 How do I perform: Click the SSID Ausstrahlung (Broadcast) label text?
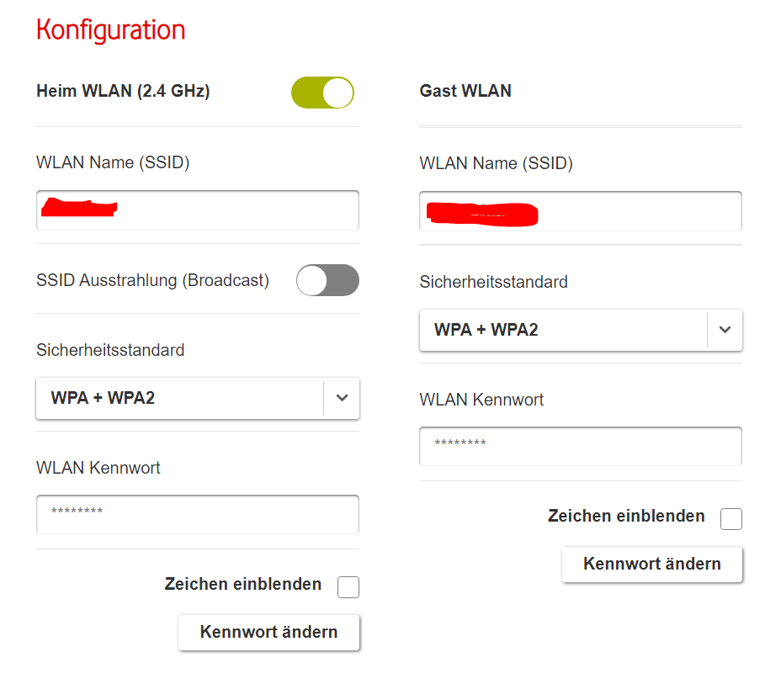tap(152, 280)
